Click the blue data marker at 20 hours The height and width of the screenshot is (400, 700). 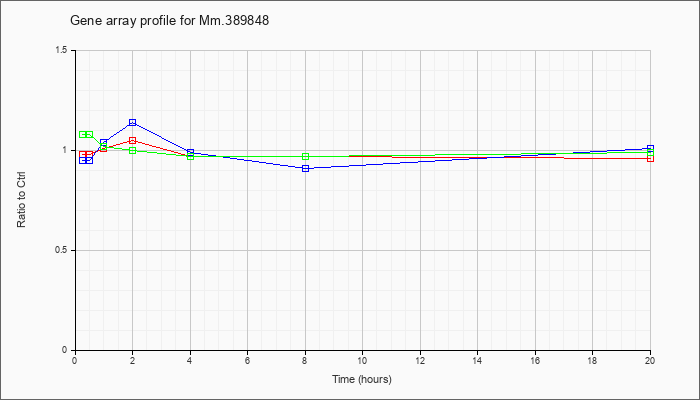click(650, 149)
